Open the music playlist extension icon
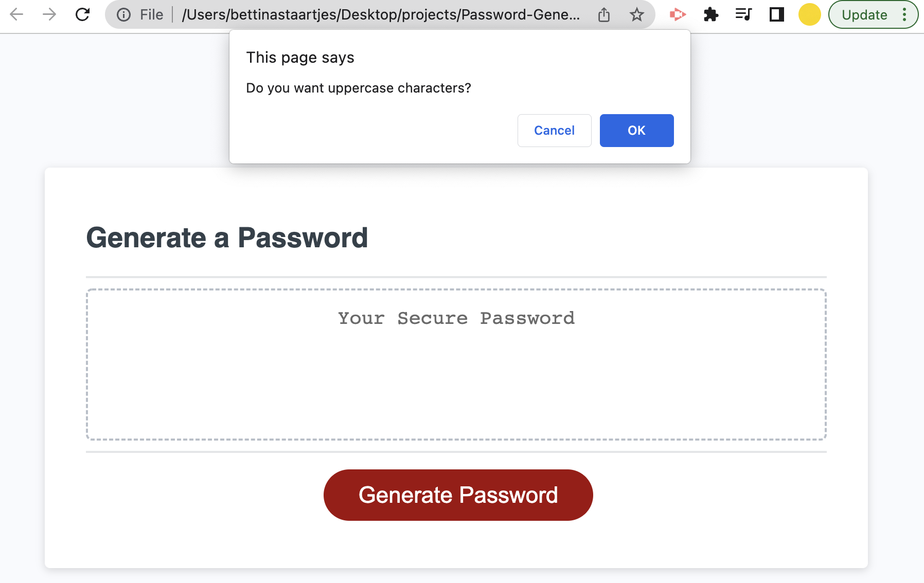This screenshot has height=583, width=924. tap(743, 14)
